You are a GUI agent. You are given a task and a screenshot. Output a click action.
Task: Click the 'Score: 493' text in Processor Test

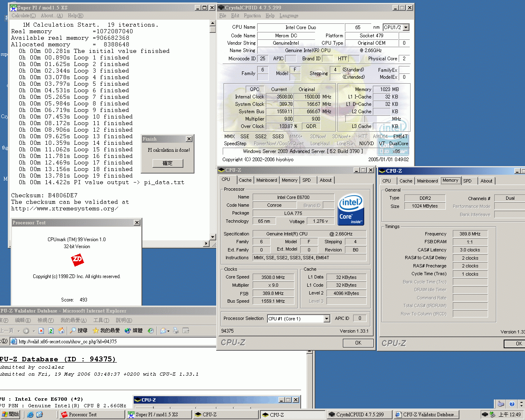74,300
